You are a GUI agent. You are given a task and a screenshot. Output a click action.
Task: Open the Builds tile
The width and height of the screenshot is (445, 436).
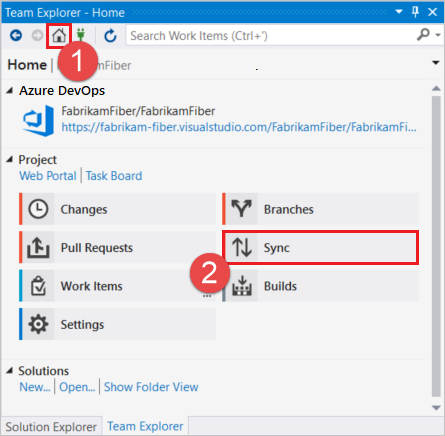[x=320, y=286]
